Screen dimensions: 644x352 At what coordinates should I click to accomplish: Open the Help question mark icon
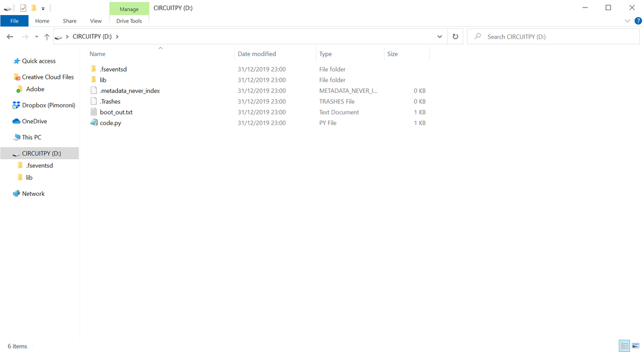638,21
